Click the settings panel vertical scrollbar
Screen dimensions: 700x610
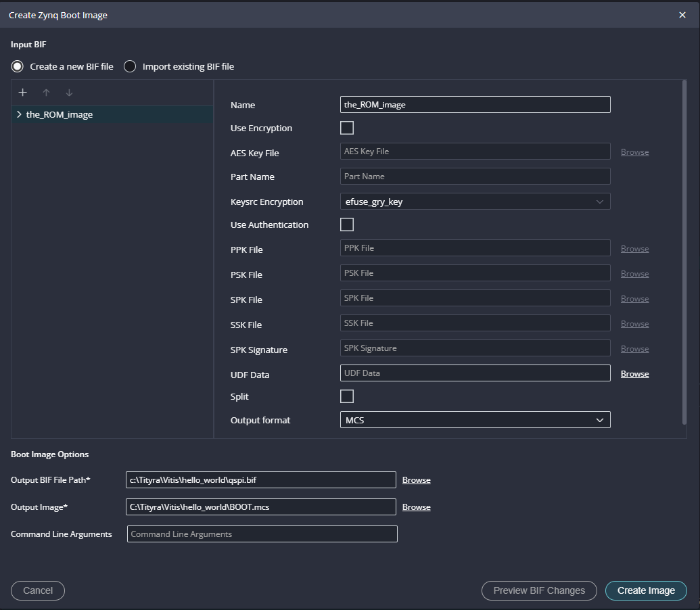684,254
